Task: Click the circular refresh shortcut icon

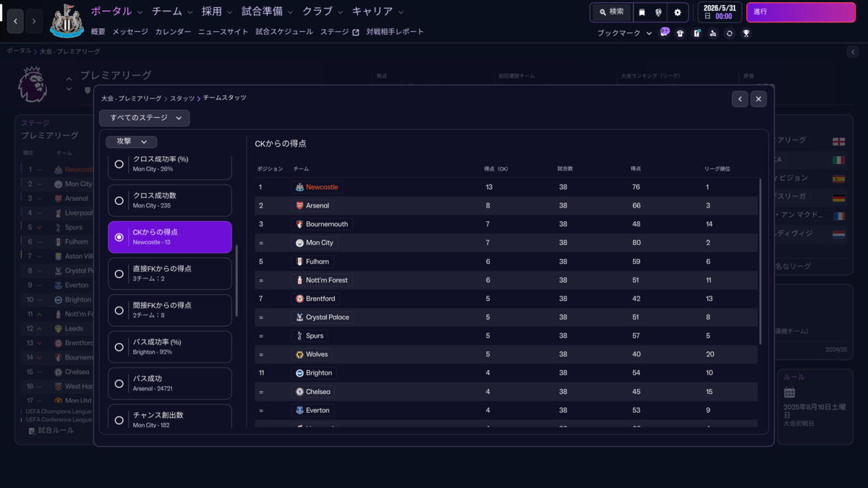Action: point(730,33)
